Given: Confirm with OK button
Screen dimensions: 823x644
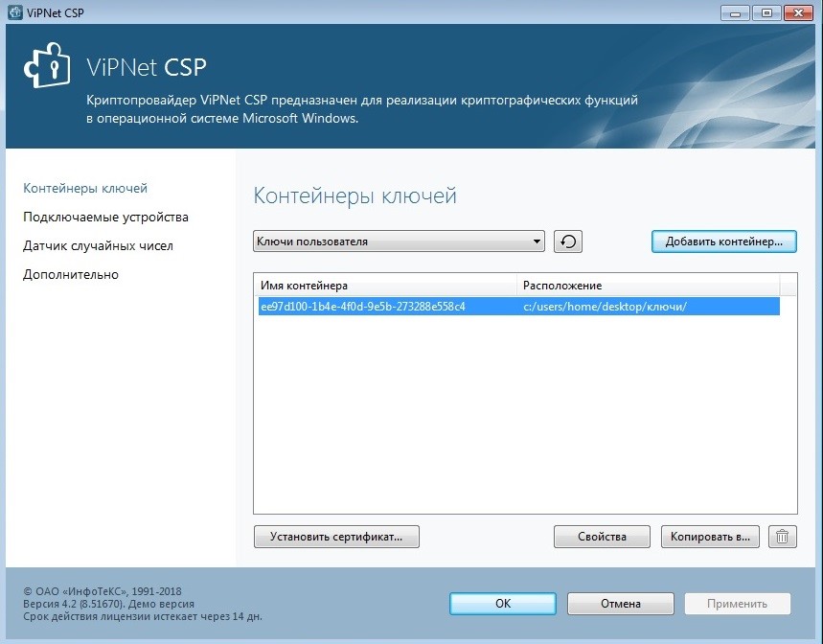Looking at the screenshot, I should tap(503, 604).
